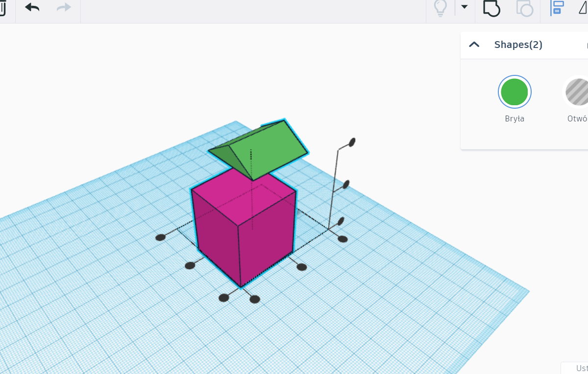
Task: Group the selected shapes with Group icon
Action: tap(491, 8)
